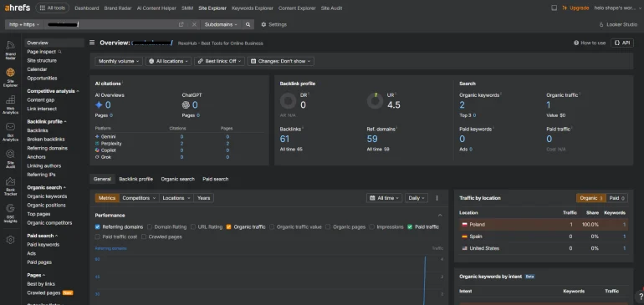Enable the Crawled pages checkbox
The image size is (644, 305).
coord(144,236)
